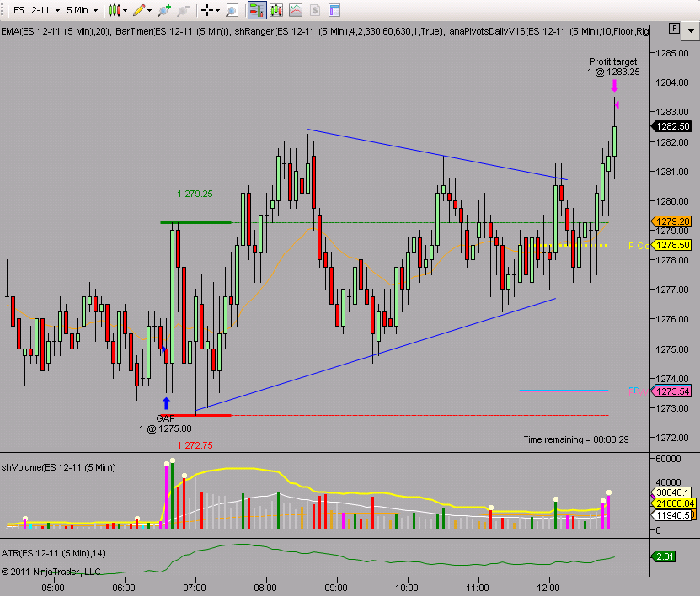Select the upper blue descending trendline
The height and width of the screenshot is (596, 700).
pos(437,155)
